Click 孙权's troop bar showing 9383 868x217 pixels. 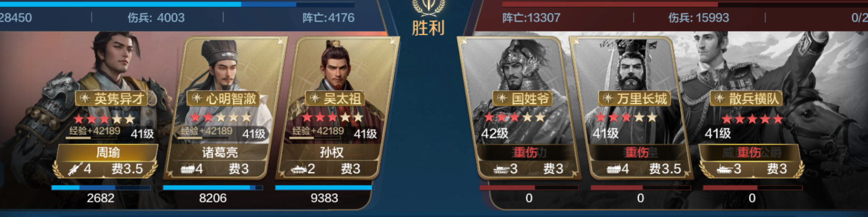pos(324,188)
